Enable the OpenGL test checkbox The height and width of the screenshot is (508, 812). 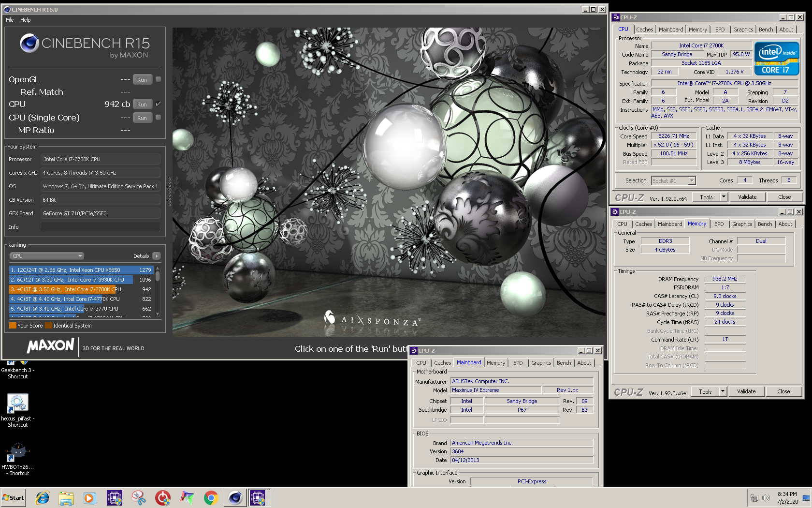tap(158, 79)
